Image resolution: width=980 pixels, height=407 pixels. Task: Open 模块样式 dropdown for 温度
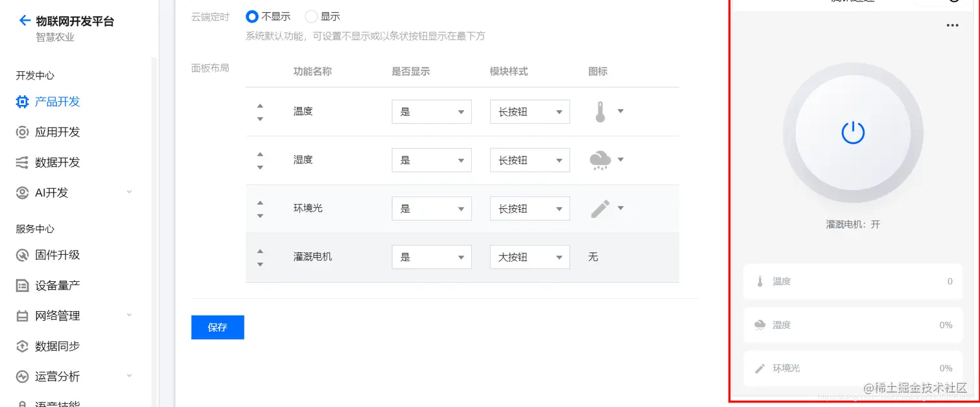point(530,111)
